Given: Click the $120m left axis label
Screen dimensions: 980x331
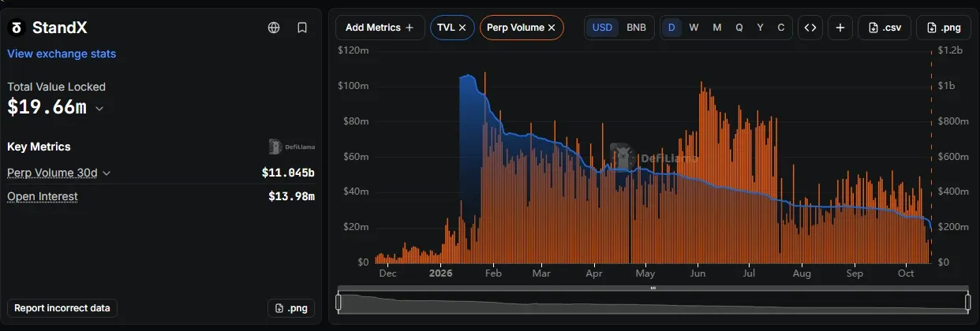Looking at the screenshot, I should pos(353,50).
